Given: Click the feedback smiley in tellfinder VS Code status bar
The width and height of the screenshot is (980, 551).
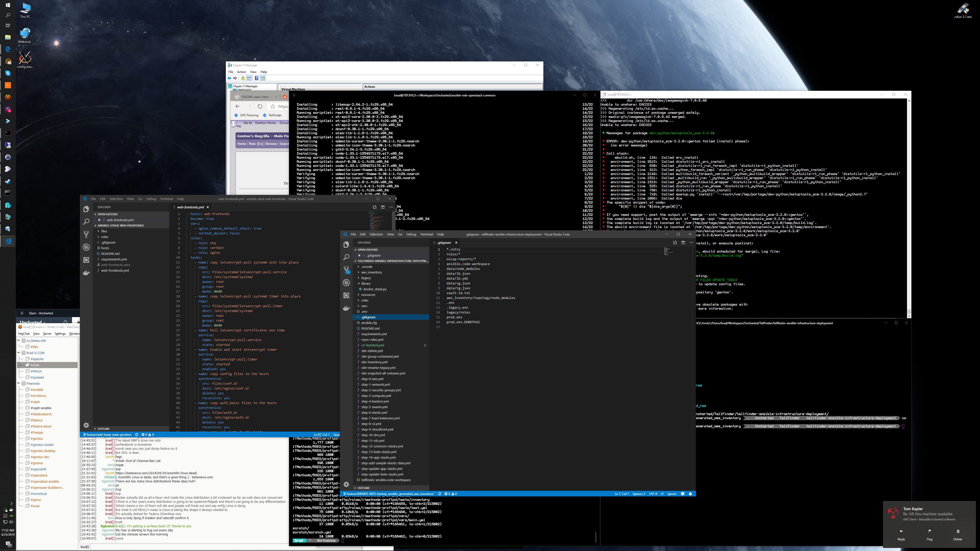Looking at the screenshot, I should 682,494.
